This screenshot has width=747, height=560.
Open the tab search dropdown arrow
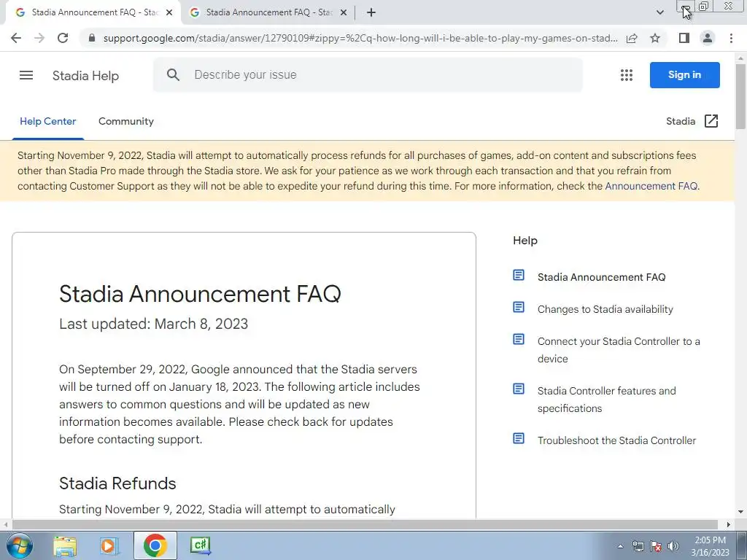[x=659, y=12]
